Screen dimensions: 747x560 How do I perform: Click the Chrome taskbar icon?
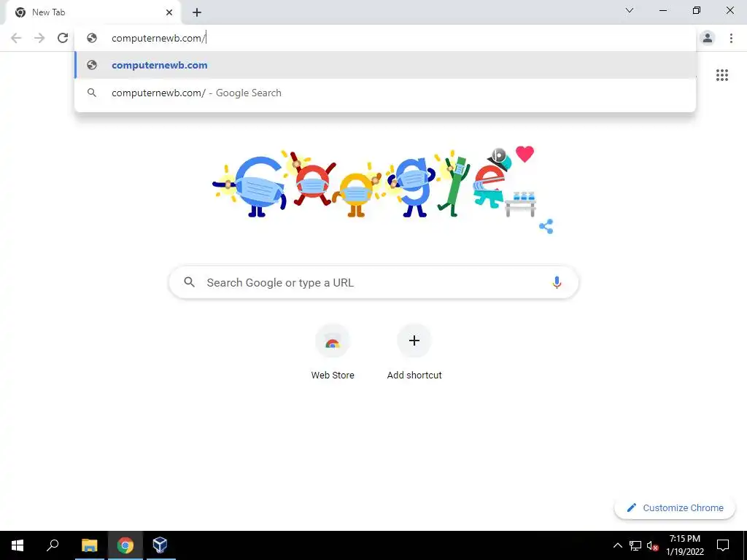[125, 545]
